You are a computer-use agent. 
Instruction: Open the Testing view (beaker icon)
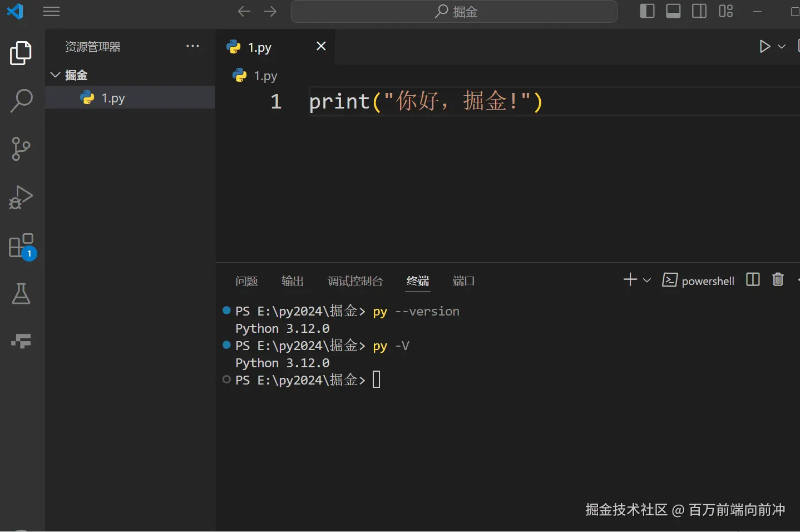[x=21, y=294]
